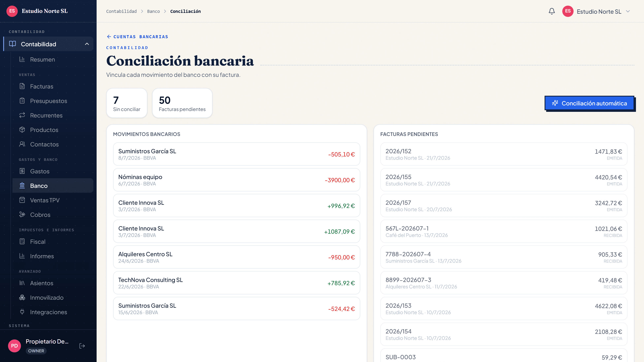This screenshot has width=644, height=362.
Task: Click the Contabilidad book icon
Action: click(x=12, y=44)
